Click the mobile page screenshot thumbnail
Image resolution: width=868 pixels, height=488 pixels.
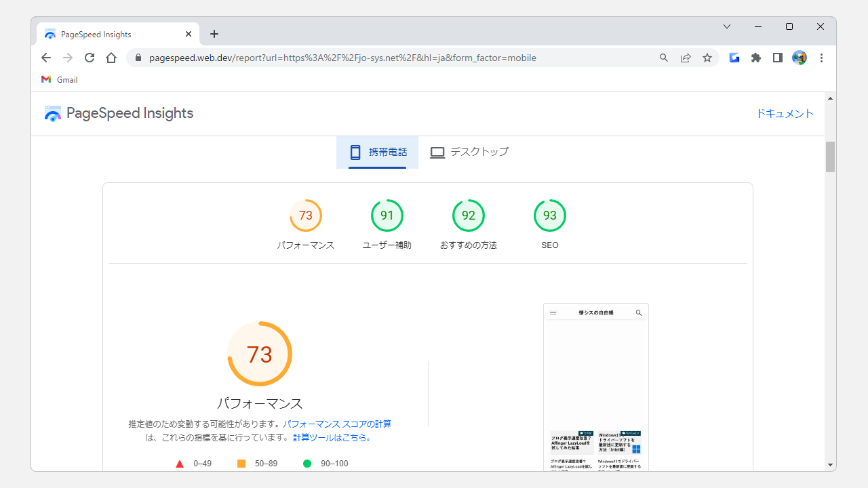tap(595, 386)
